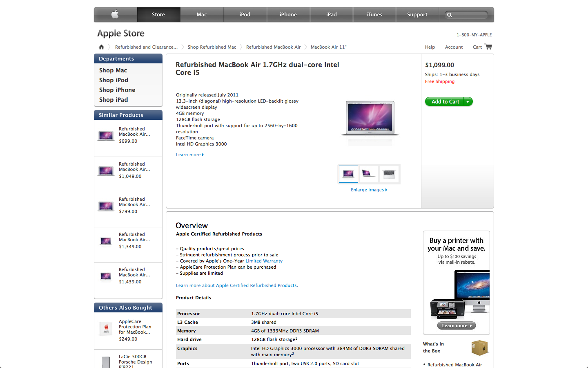The image size is (588, 368).
Task: Switch to the iPhone tab
Action: (x=288, y=15)
